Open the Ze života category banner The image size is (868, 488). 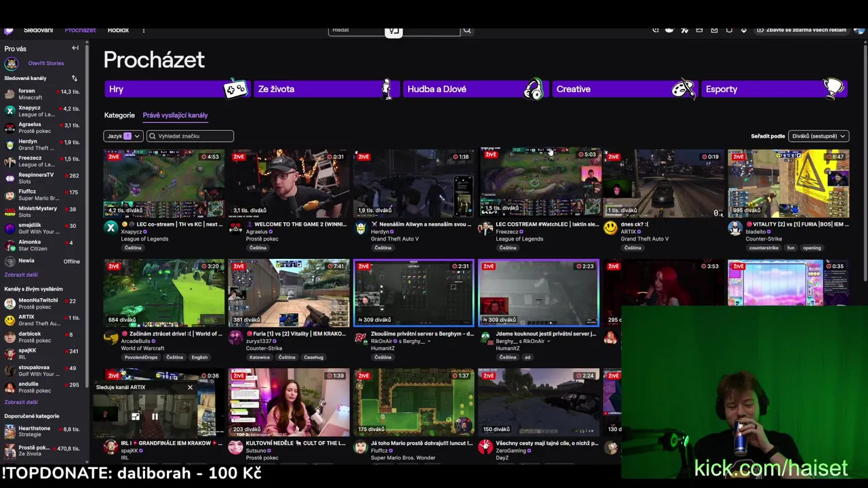point(327,89)
